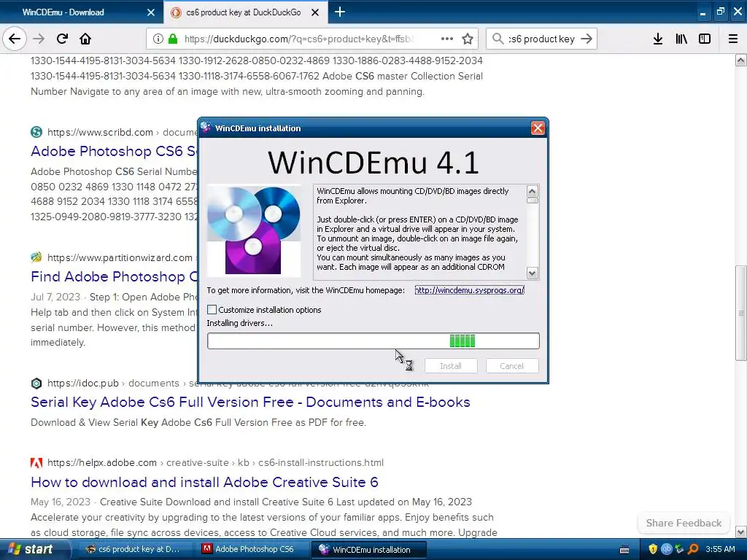This screenshot has width=747, height=560.
Task: Click the magnifier icon in system tray
Action: (693, 549)
